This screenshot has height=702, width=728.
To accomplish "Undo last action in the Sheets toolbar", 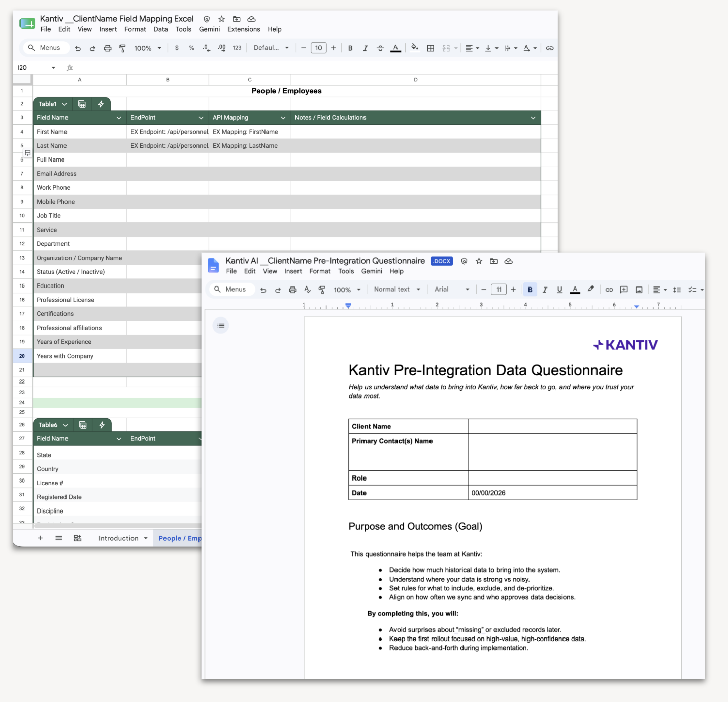I will (78, 48).
